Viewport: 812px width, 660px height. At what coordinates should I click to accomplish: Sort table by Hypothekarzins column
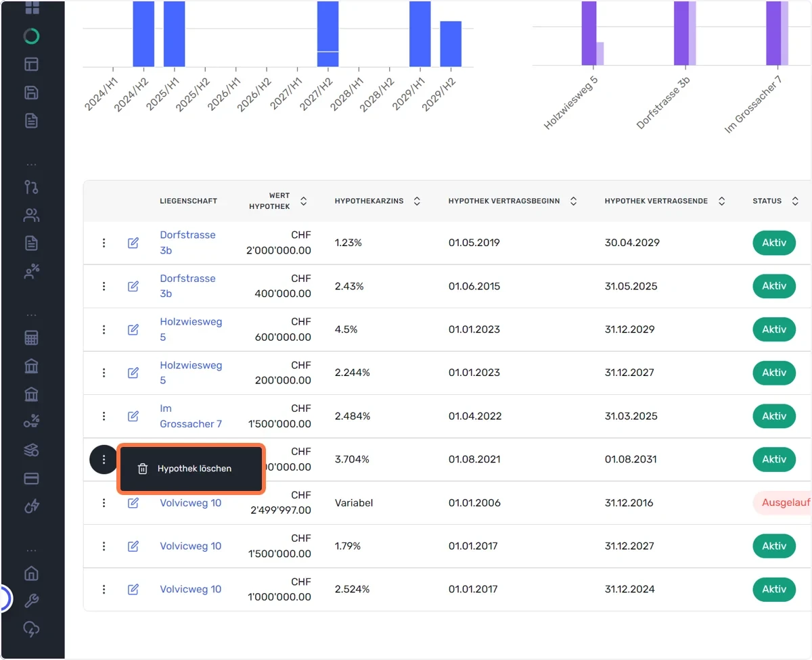[x=417, y=201]
